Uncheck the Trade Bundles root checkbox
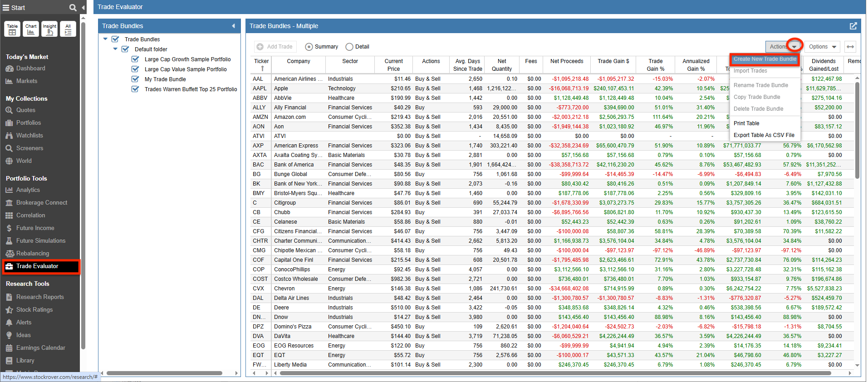868x382 pixels. pos(115,39)
